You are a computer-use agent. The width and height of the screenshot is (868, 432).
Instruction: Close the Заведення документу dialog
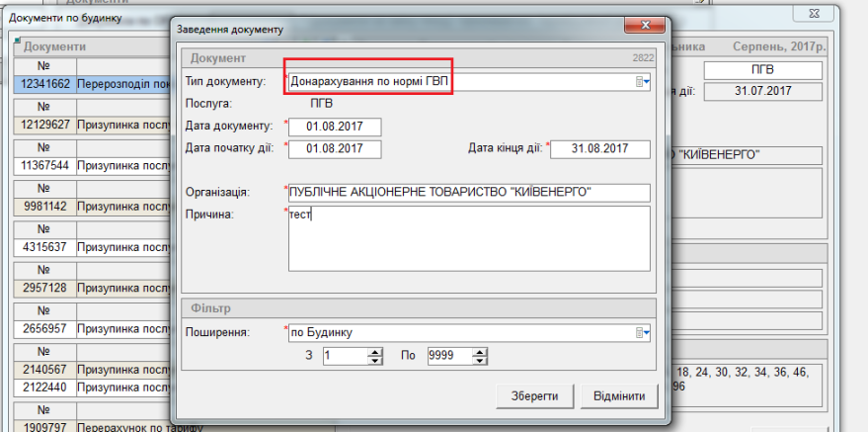coord(645,27)
